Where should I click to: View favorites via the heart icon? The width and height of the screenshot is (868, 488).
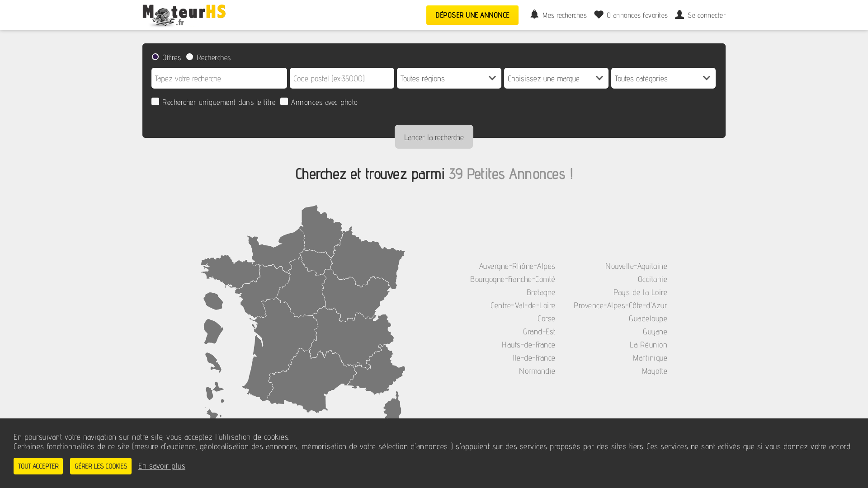pyautogui.click(x=599, y=14)
